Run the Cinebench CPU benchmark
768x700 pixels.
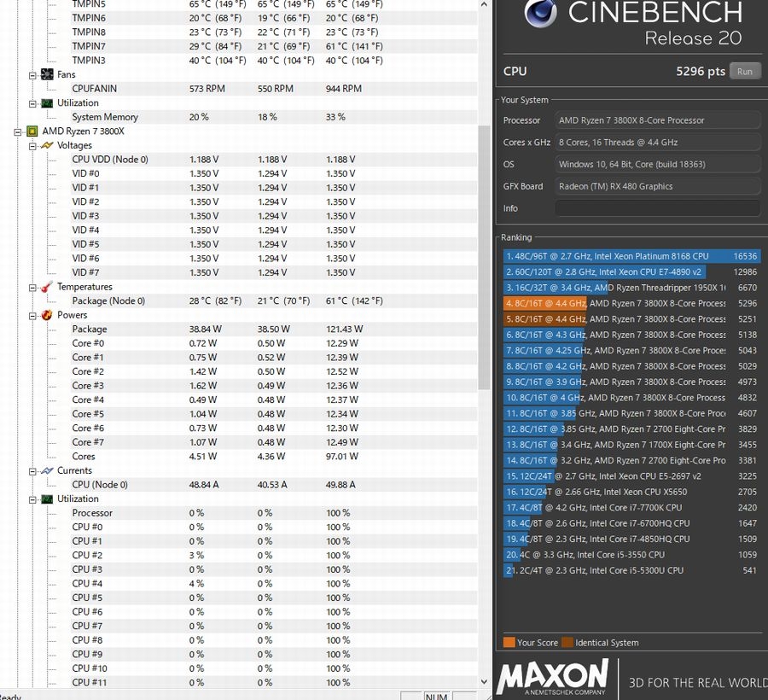tap(745, 72)
